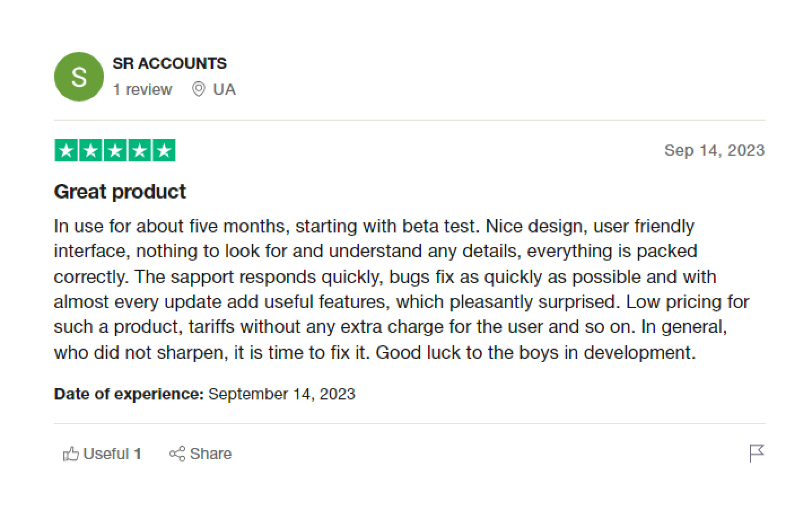Open the SR ACCOUNTS reviewer profile

click(x=169, y=63)
